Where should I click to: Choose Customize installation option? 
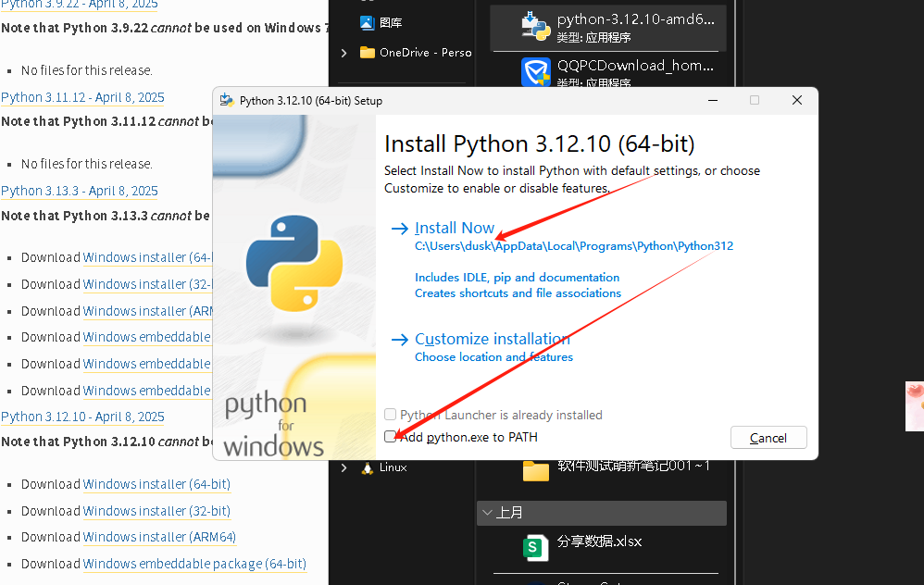click(x=492, y=339)
